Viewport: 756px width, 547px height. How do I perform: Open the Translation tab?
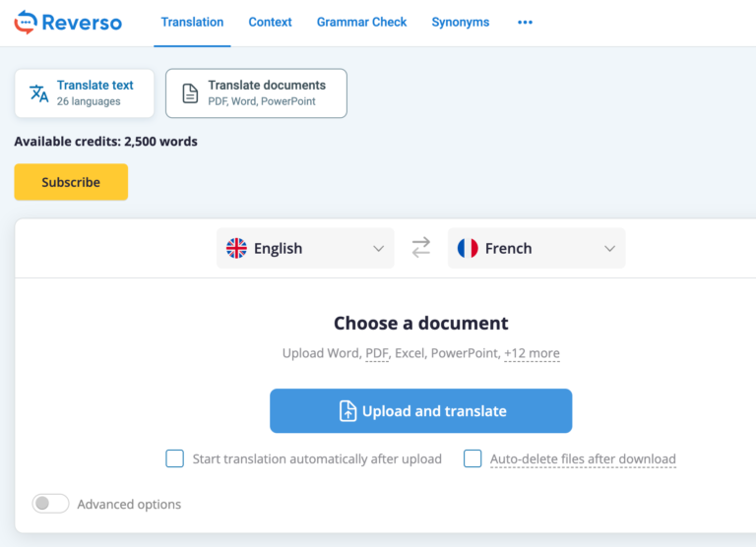192,23
